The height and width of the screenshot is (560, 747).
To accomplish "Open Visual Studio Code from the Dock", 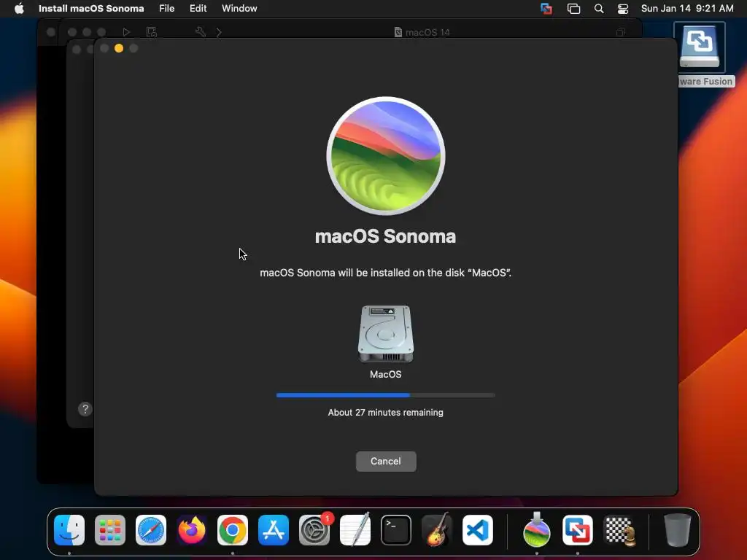I will 478,530.
